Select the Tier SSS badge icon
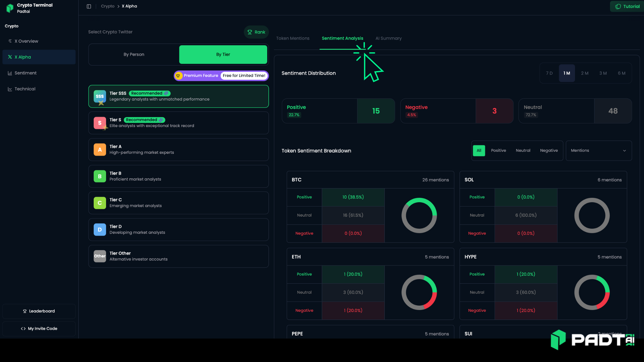 [100, 97]
